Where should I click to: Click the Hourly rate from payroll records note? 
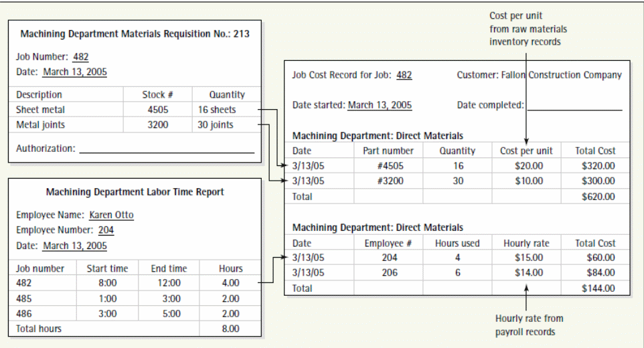pyautogui.click(x=529, y=325)
